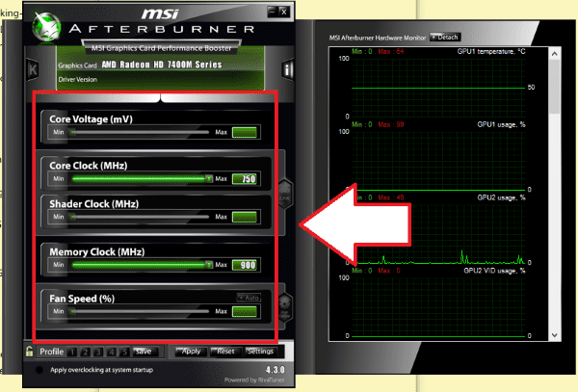
Task: Click the Shader Clock value field
Action: [245, 217]
